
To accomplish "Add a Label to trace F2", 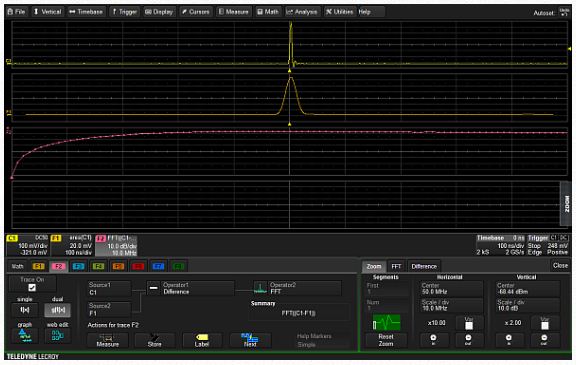I will point(202,340).
